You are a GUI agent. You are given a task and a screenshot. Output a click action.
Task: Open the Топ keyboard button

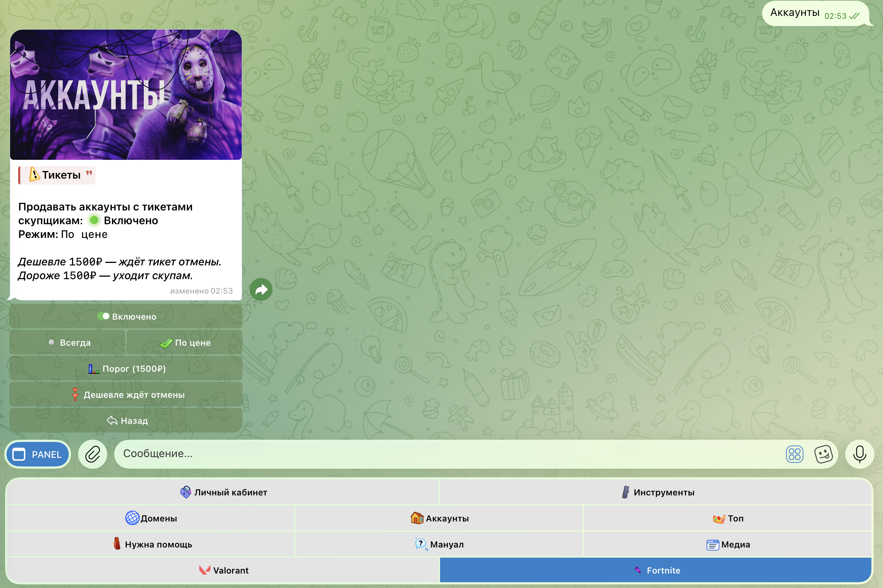tap(728, 518)
